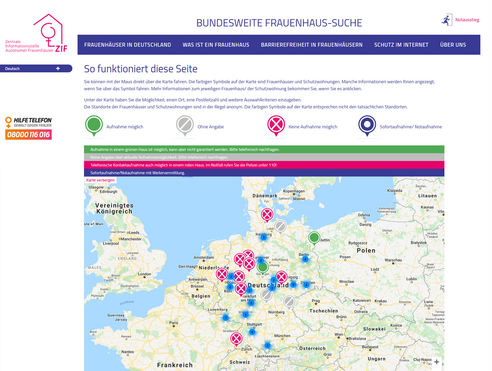
Task: Click the blue Sofortaufnahme/Notaufnahme legend icon
Action: 367,126
